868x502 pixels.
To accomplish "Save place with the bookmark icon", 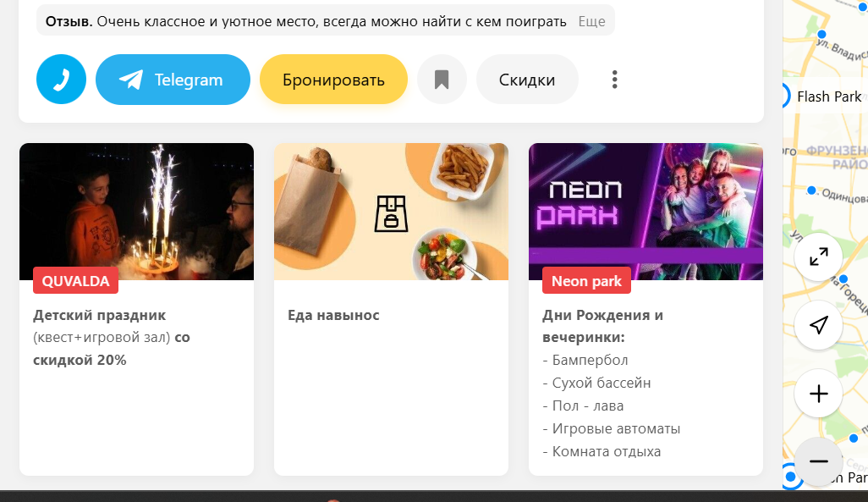I will click(x=442, y=80).
